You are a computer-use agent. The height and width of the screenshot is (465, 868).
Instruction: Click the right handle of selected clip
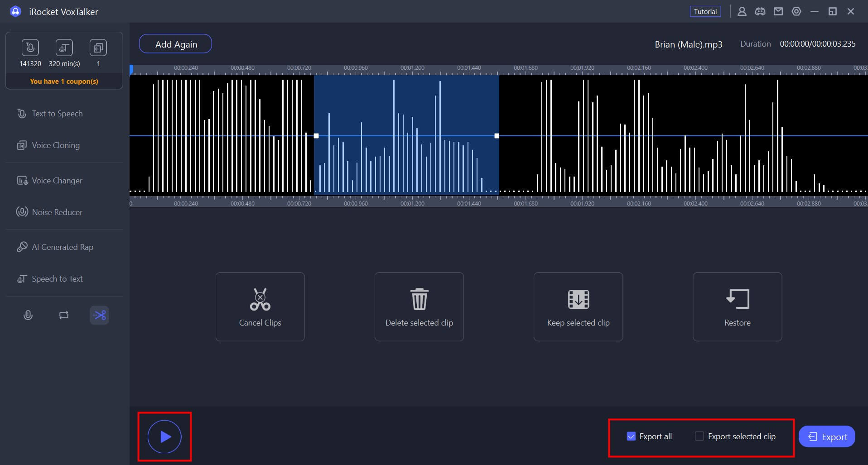[497, 136]
